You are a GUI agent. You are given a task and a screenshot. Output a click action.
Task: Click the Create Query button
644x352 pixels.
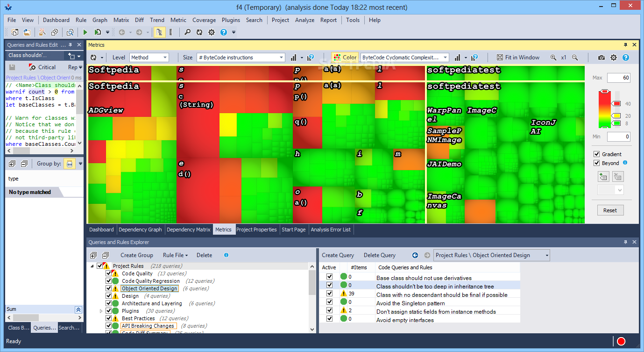338,255
